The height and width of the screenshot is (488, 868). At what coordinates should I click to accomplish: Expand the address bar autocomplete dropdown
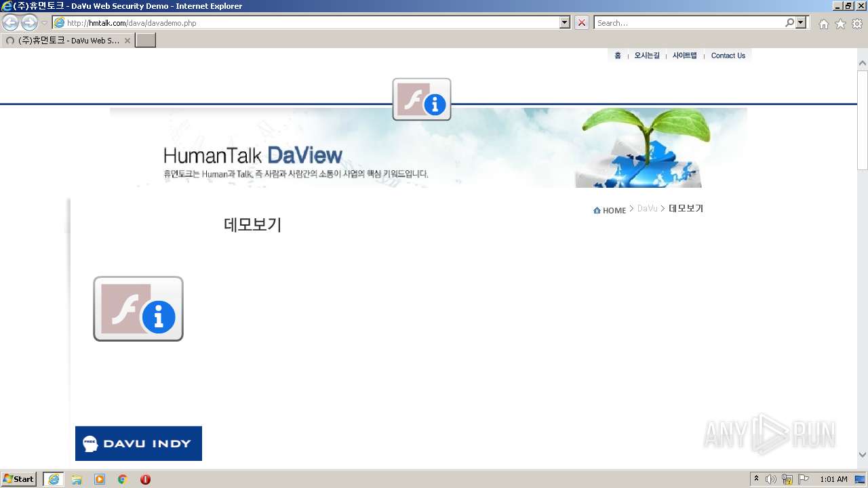click(x=565, y=22)
